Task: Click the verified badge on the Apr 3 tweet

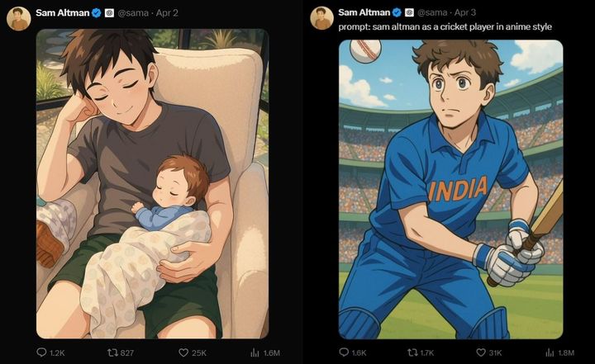Action: [397, 12]
